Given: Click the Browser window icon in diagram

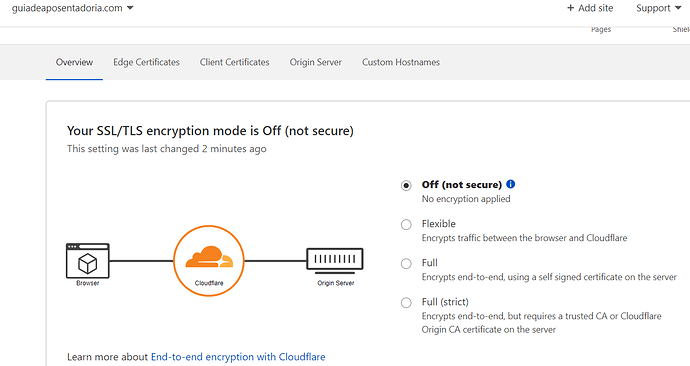Looking at the screenshot, I should [x=88, y=260].
